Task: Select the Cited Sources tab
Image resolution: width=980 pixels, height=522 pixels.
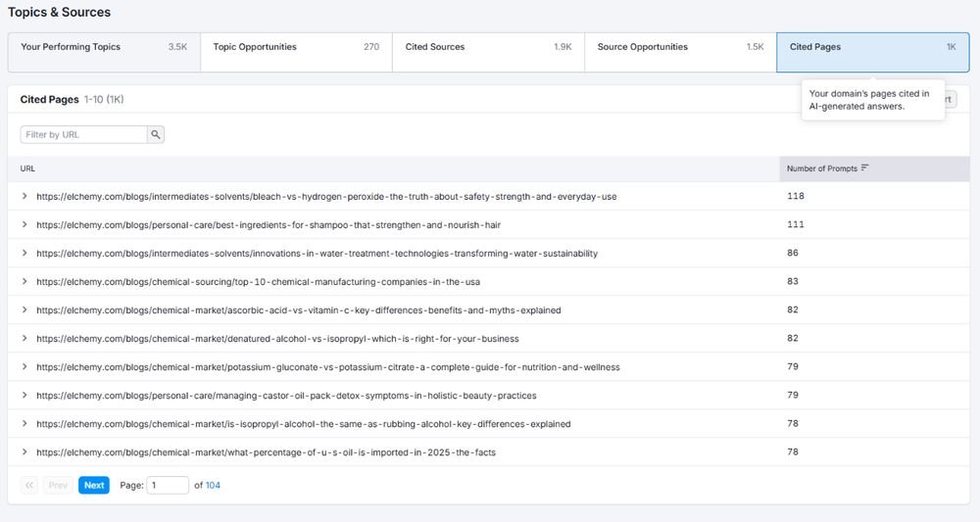Action: click(488, 53)
